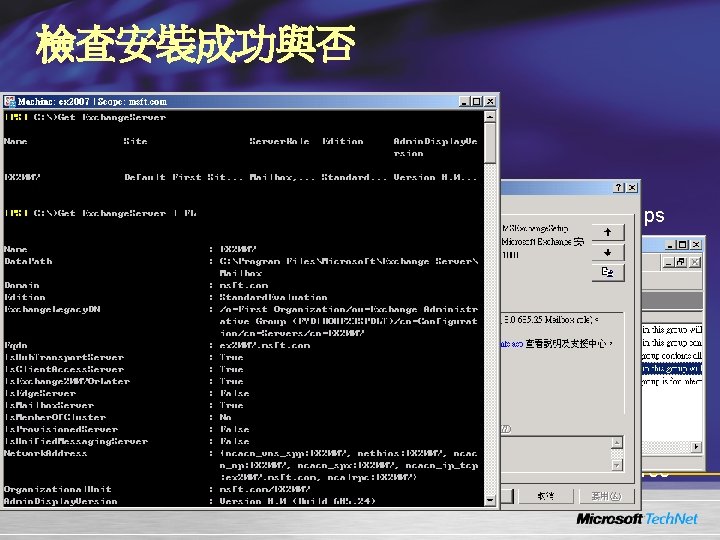Close the Exchange Management Shell window

click(x=490, y=101)
